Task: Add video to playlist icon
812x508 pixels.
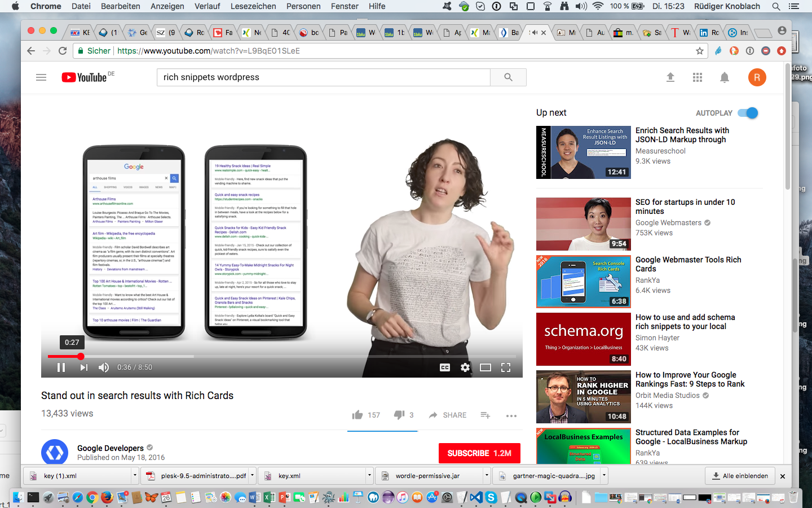Action: coord(485,415)
